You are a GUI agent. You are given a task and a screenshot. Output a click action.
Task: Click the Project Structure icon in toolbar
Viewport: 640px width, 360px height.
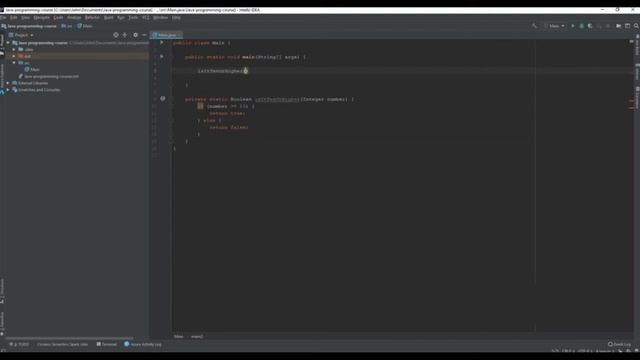[619, 26]
